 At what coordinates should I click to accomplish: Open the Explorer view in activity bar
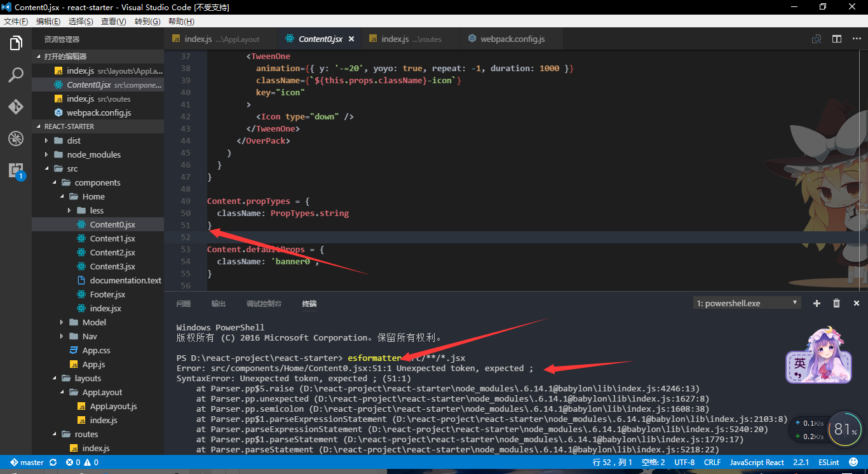(x=16, y=44)
